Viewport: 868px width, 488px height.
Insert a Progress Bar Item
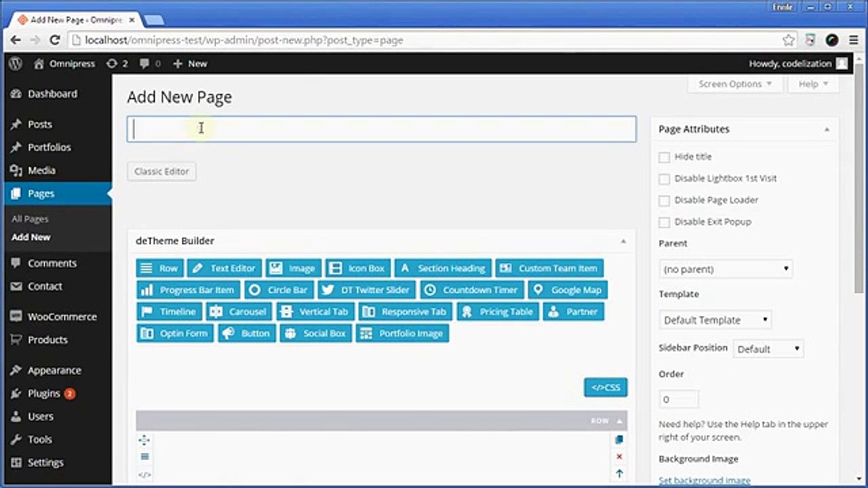pyautogui.click(x=189, y=290)
